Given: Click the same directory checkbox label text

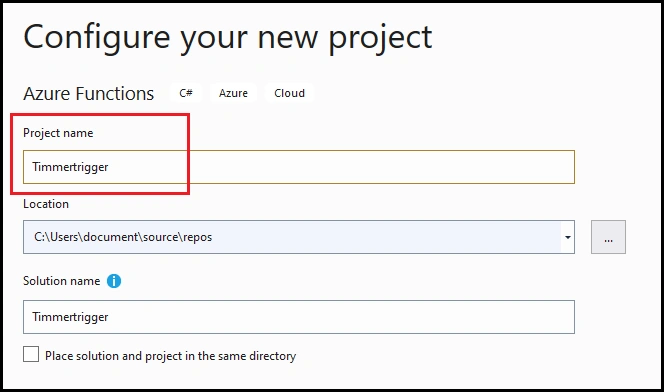Looking at the screenshot, I should (x=170, y=356).
